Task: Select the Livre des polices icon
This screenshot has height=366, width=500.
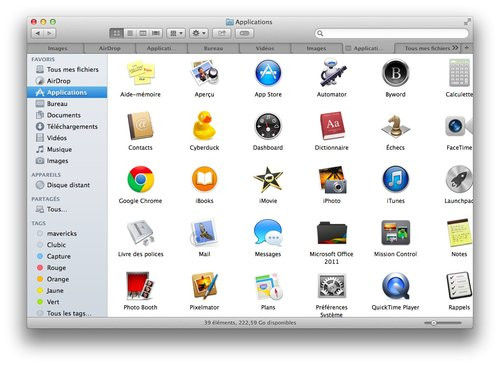Action: (140, 233)
